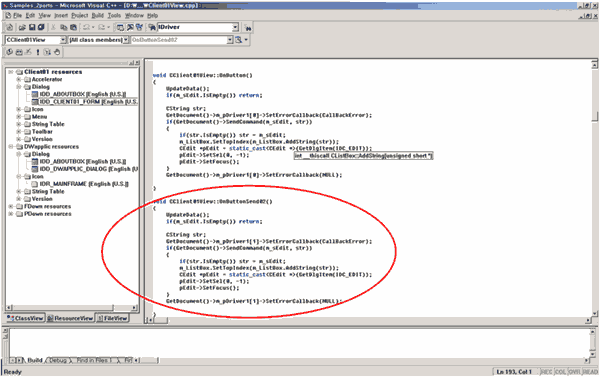The image size is (600, 377).
Task: Expand the FDown resources node
Action: pos(11,206)
